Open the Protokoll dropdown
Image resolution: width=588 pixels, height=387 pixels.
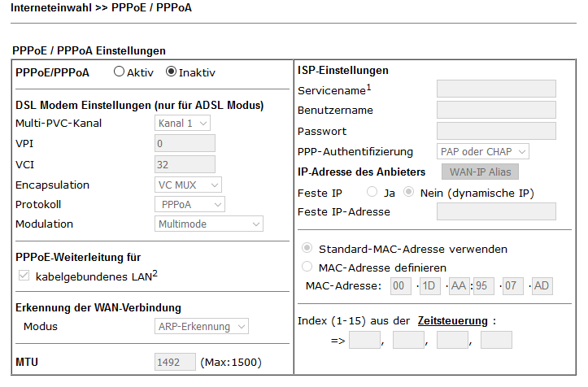coord(189,204)
